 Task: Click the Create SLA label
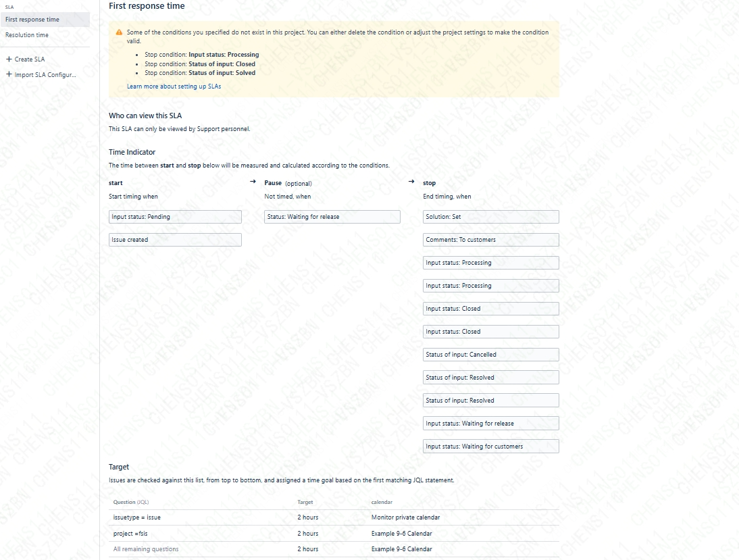(30, 59)
